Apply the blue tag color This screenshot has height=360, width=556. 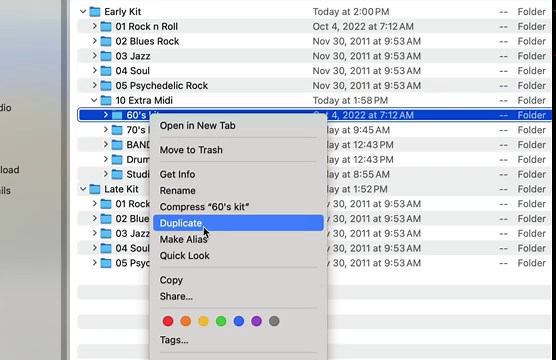click(x=239, y=321)
